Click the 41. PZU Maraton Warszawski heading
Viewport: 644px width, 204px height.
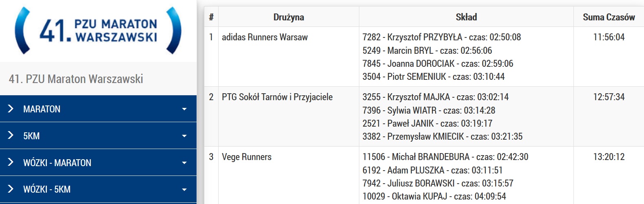[x=76, y=79]
